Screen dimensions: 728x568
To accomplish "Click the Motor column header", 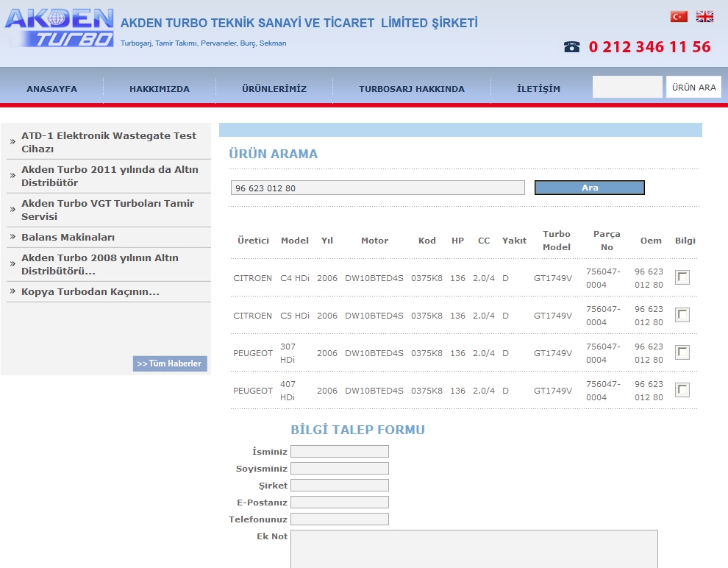I will click(374, 241).
